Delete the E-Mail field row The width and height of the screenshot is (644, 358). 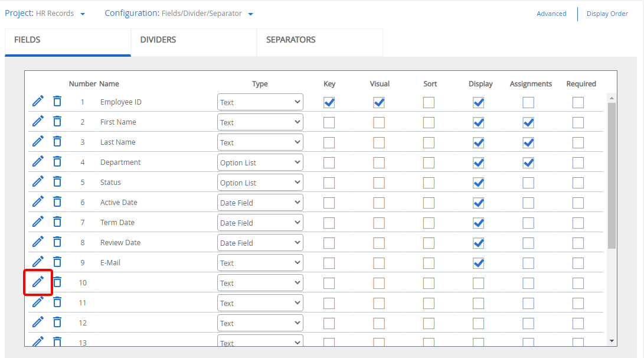tap(57, 262)
